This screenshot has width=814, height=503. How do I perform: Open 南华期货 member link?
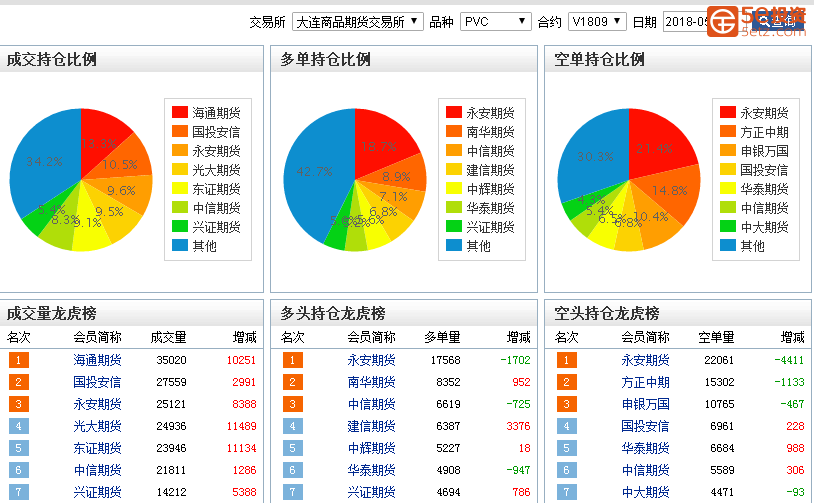tap(371, 382)
